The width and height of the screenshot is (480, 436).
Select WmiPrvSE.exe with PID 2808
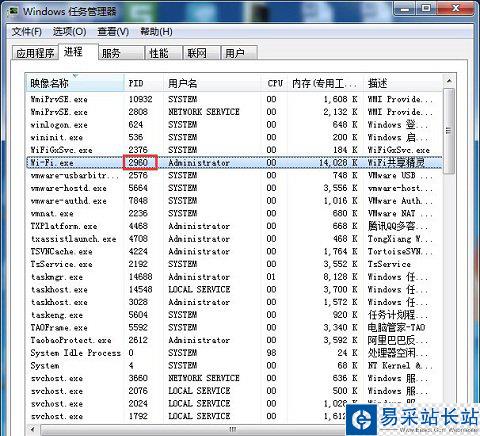tap(235, 112)
